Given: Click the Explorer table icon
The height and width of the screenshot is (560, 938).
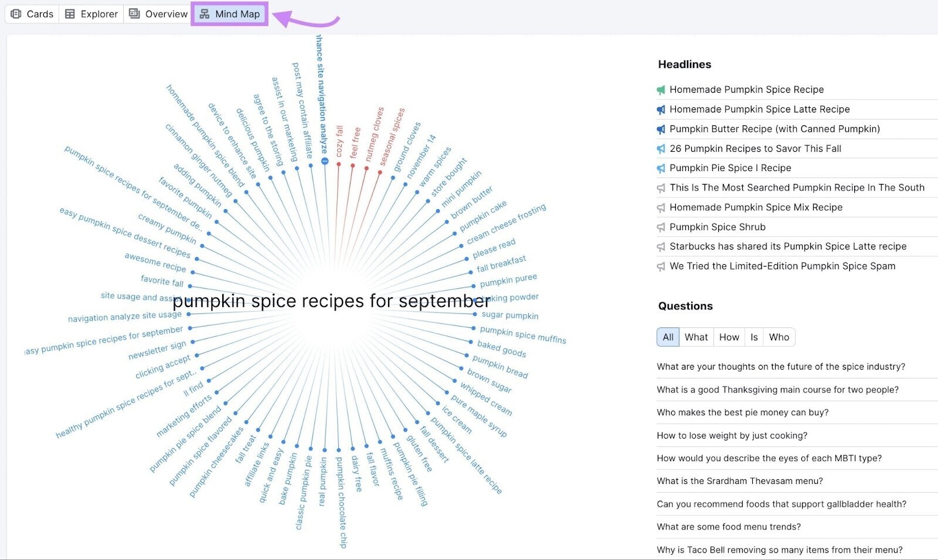Looking at the screenshot, I should point(70,14).
